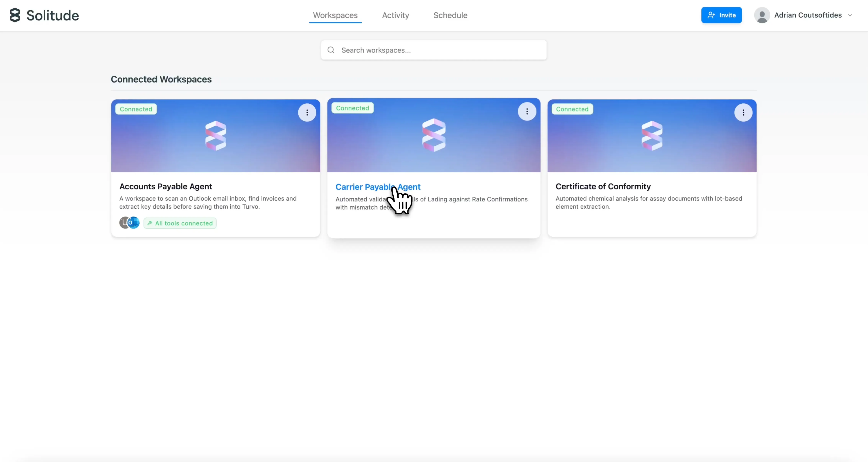Click the Invite button
Viewport: 868px width, 462px height.
(721, 15)
